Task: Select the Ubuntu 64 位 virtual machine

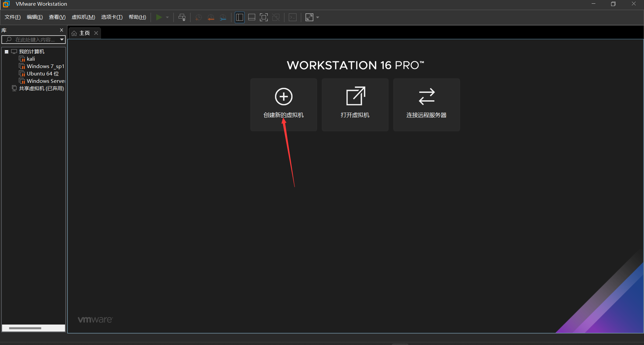Action: [43, 74]
